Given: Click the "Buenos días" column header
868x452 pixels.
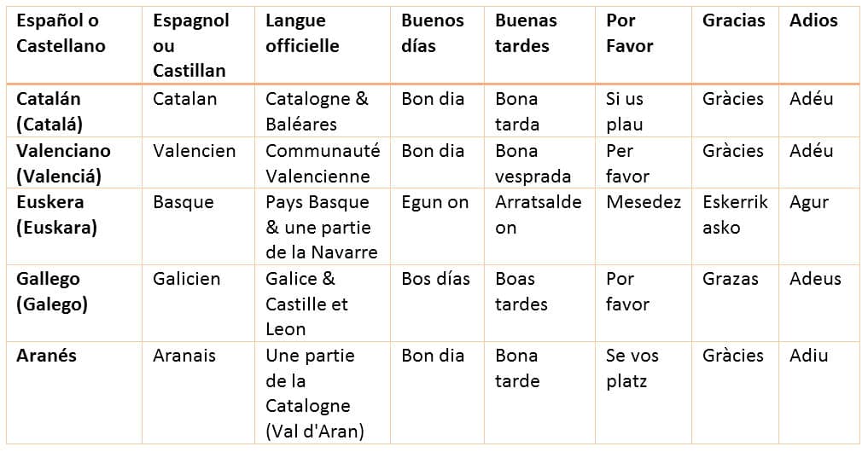Looking at the screenshot, I should point(433,33).
